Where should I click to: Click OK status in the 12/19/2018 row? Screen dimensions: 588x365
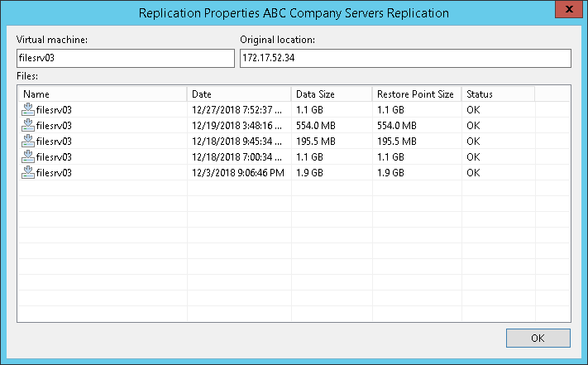[473, 126]
